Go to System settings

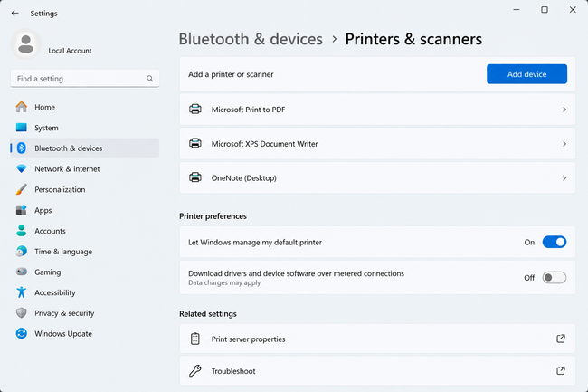[85, 128]
